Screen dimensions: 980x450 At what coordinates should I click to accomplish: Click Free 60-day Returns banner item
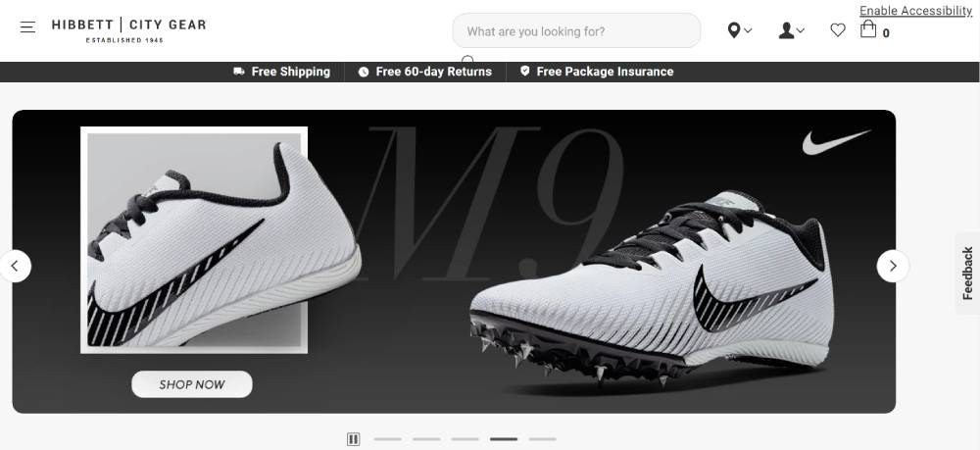[x=425, y=72]
